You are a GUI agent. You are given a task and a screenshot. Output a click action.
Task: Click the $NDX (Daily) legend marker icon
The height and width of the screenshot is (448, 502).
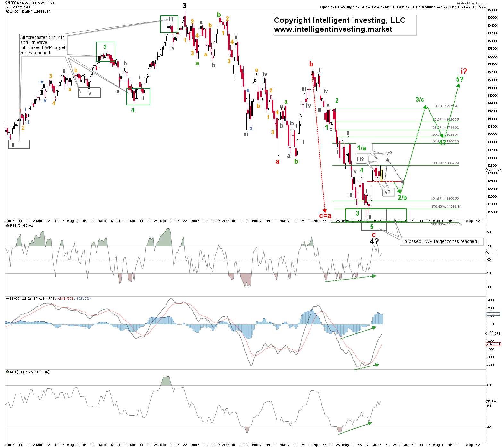point(8,12)
